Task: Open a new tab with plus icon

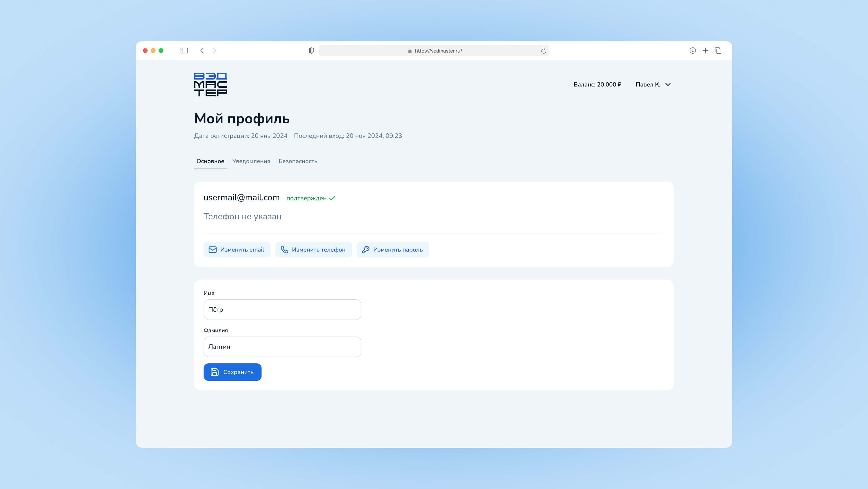Action: pyautogui.click(x=705, y=51)
